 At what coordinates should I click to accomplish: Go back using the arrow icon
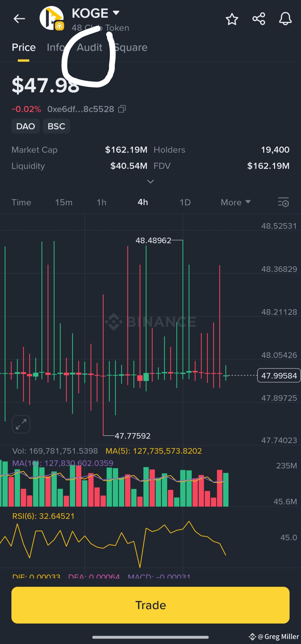[x=19, y=19]
